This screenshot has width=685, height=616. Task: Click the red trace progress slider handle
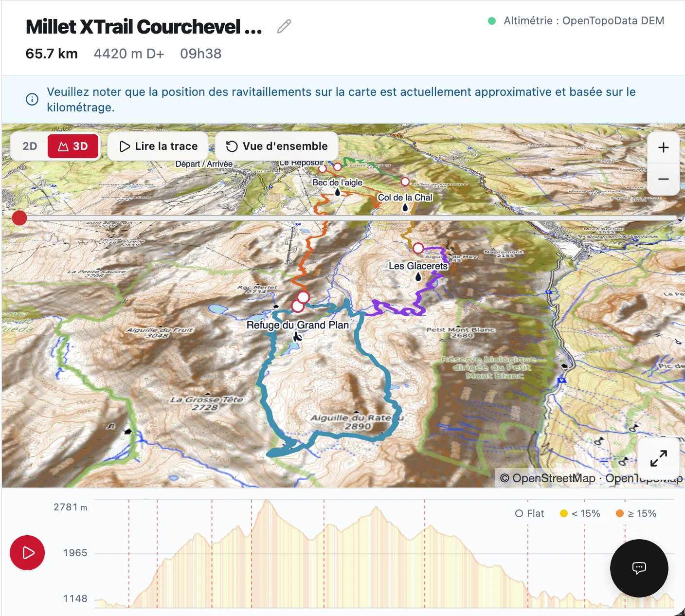point(19,218)
